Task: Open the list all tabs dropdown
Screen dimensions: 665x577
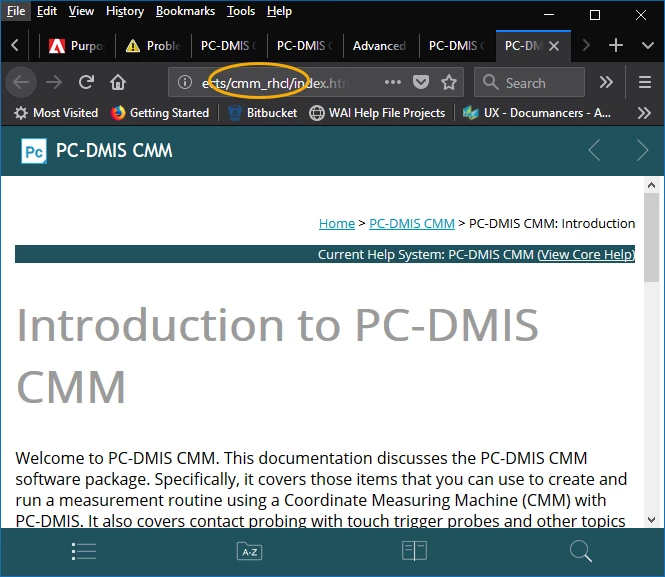Action: pos(648,45)
